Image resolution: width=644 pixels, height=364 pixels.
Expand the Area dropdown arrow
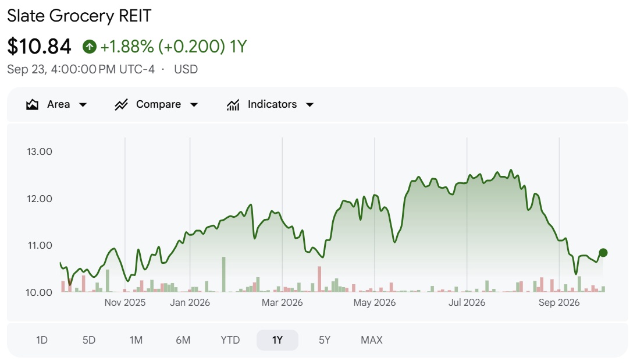pyautogui.click(x=83, y=105)
